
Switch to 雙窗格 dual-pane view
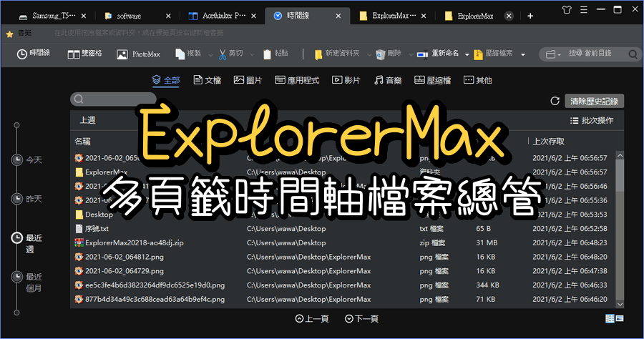[84, 54]
